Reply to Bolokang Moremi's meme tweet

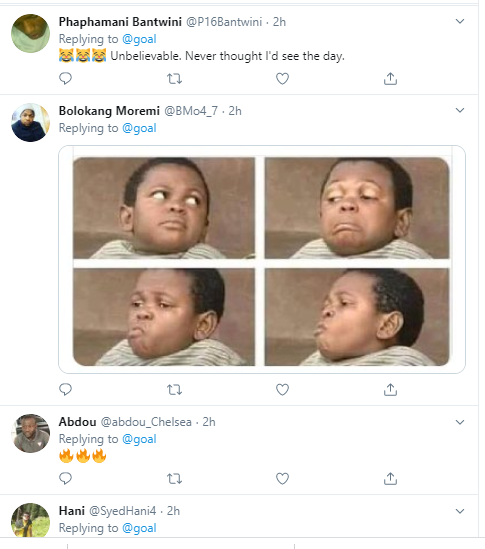point(65,389)
